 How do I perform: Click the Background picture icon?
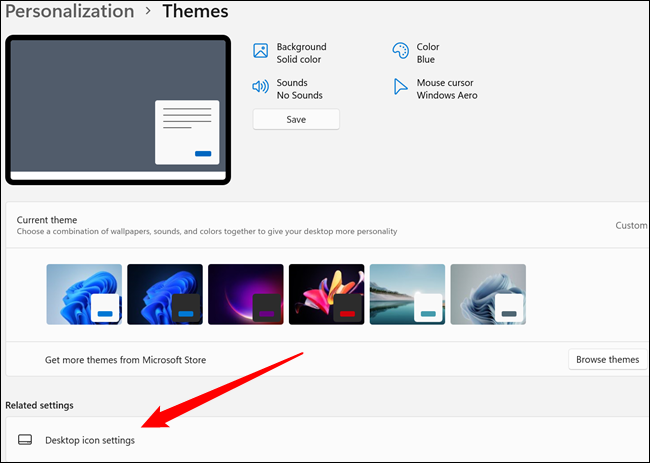pos(261,52)
